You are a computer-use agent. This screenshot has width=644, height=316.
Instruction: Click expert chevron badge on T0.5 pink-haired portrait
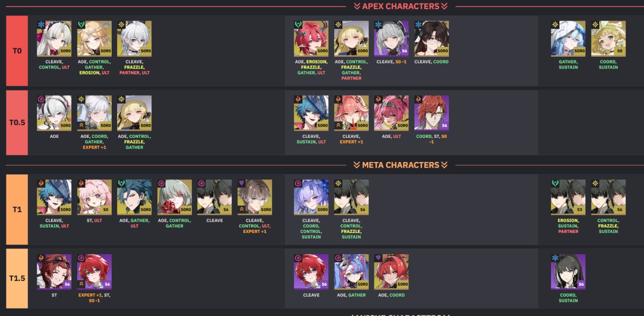pyautogui.click(x=339, y=126)
